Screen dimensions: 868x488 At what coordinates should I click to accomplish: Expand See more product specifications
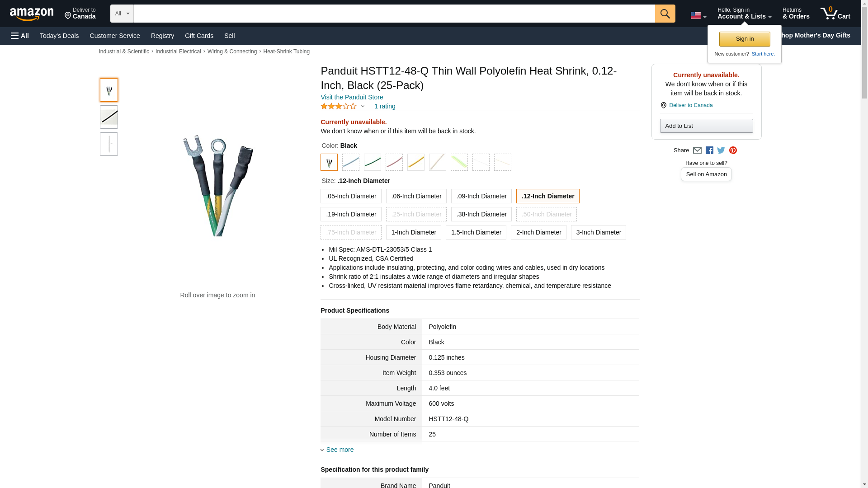pos(340,450)
